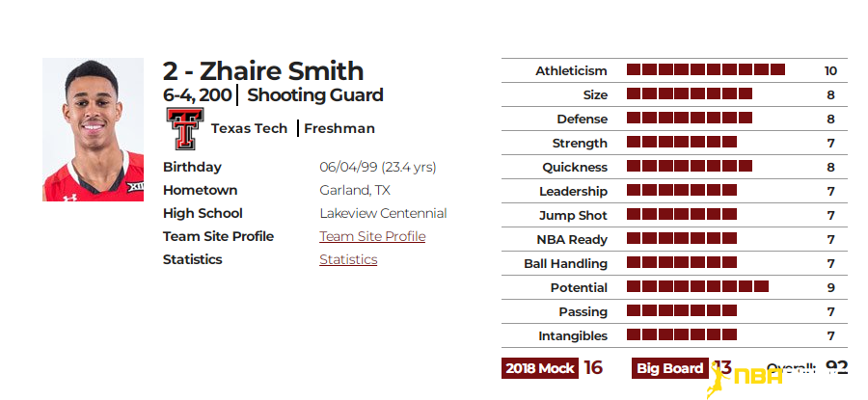Click the Texas Tech double-T logo
The height and width of the screenshot is (400, 868).
click(x=185, y=128)
